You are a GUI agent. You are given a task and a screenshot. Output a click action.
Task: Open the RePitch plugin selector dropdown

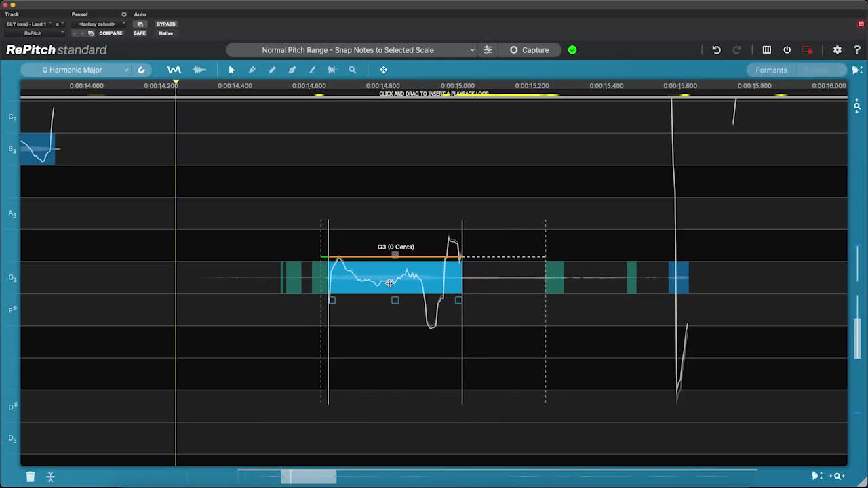click(x=35, y=33)
